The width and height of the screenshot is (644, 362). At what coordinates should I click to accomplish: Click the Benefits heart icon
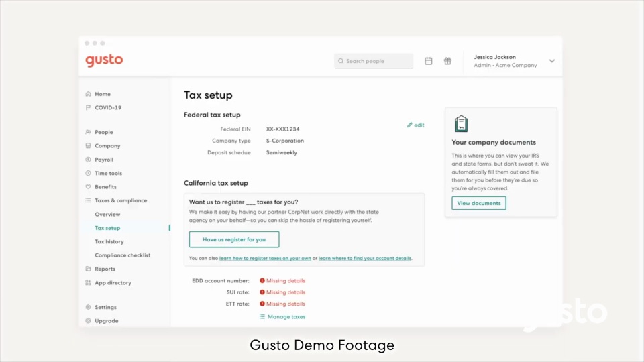tap(88, 187)
